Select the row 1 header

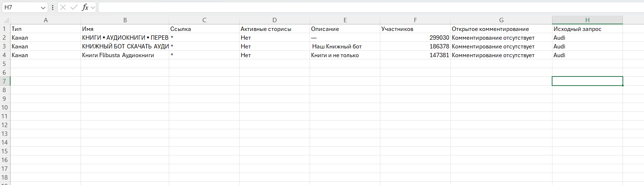coord(5,29)
